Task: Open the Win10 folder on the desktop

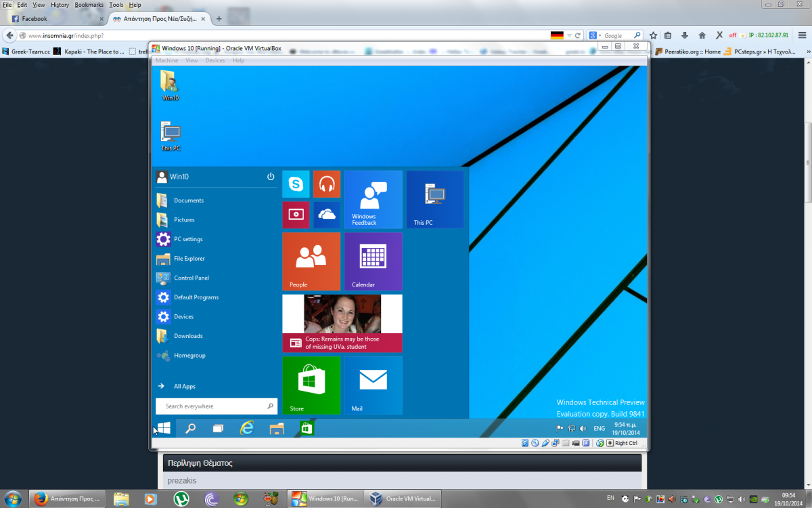Action: tap(171, 85)
